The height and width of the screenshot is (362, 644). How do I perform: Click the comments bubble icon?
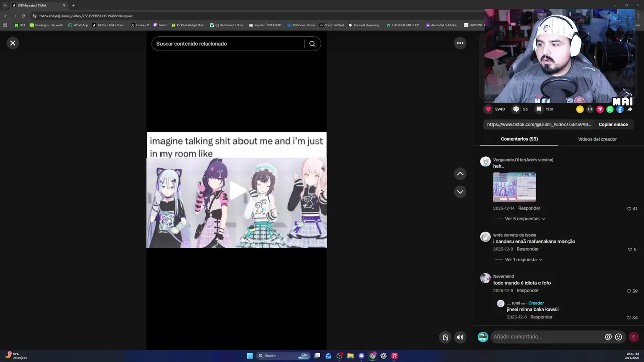516,109
